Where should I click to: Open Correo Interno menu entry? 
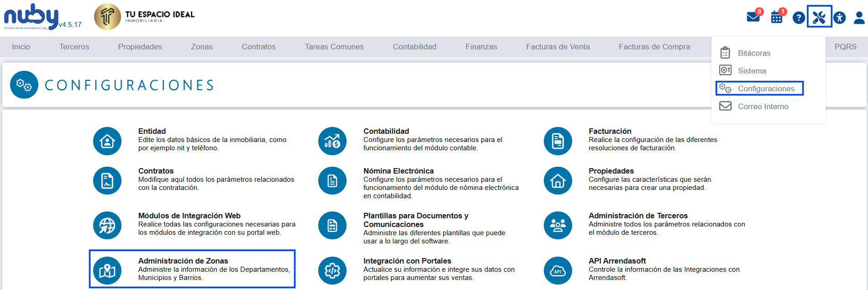(x=763, y=106)
